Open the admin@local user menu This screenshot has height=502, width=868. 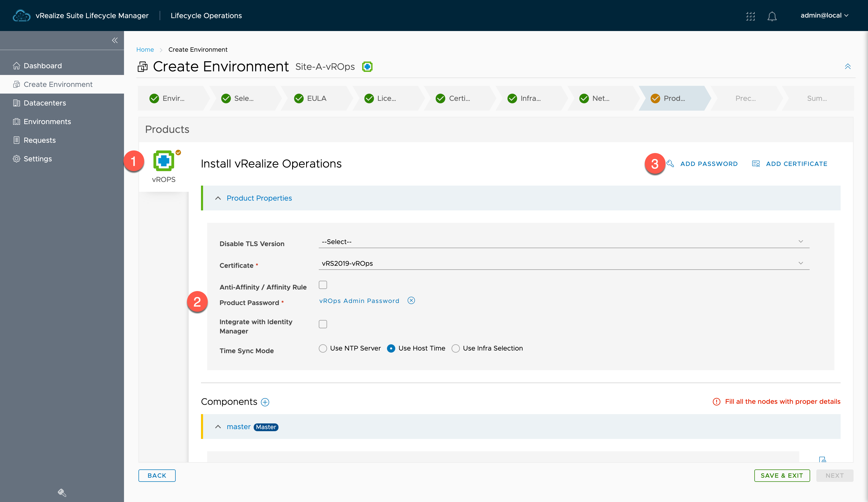point(824,16)
